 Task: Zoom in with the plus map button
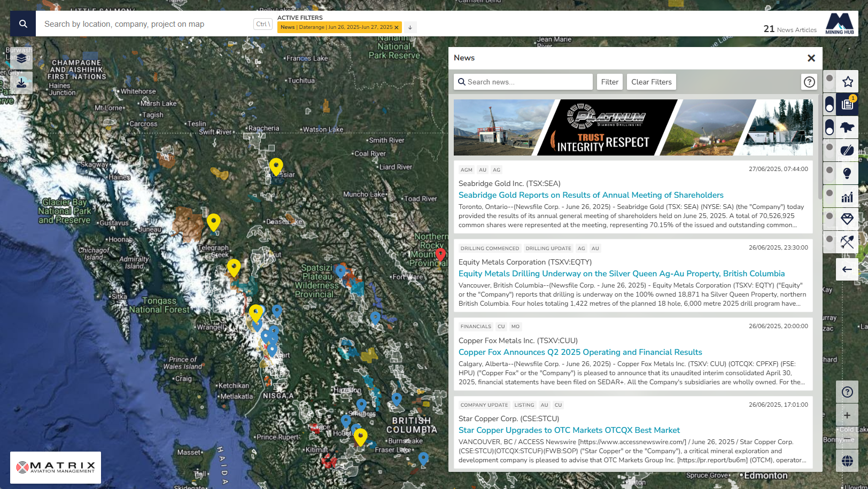point(847,415)
